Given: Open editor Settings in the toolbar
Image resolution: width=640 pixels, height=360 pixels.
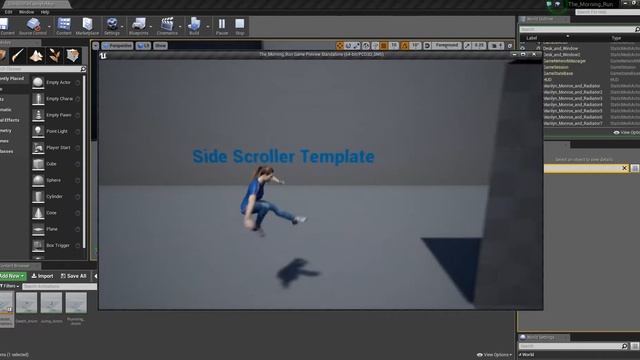Looking at the screenshot, I should pyautogui.click(x=112, y=26).
